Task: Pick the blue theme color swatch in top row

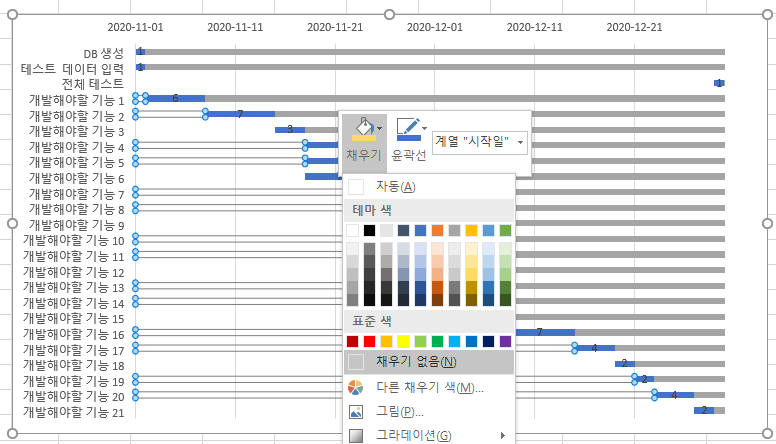Action: (x=420, y=230)
